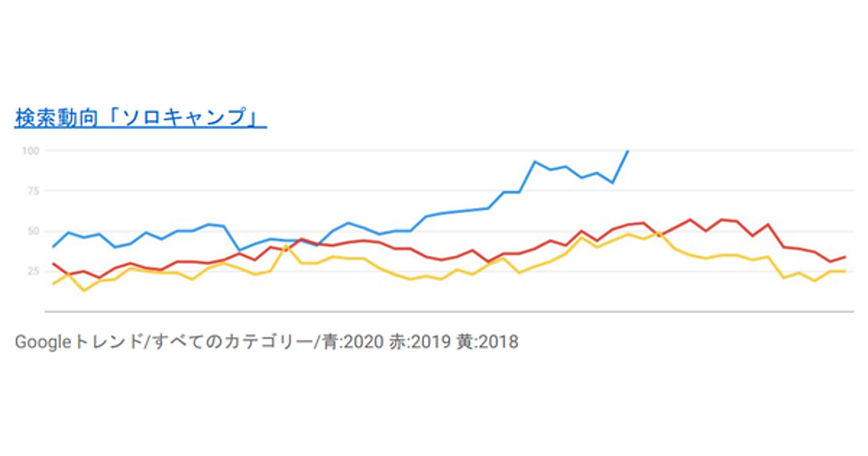Click the 75 y-axis label
Screen dimensions: 868x456
tap(33, 190)
